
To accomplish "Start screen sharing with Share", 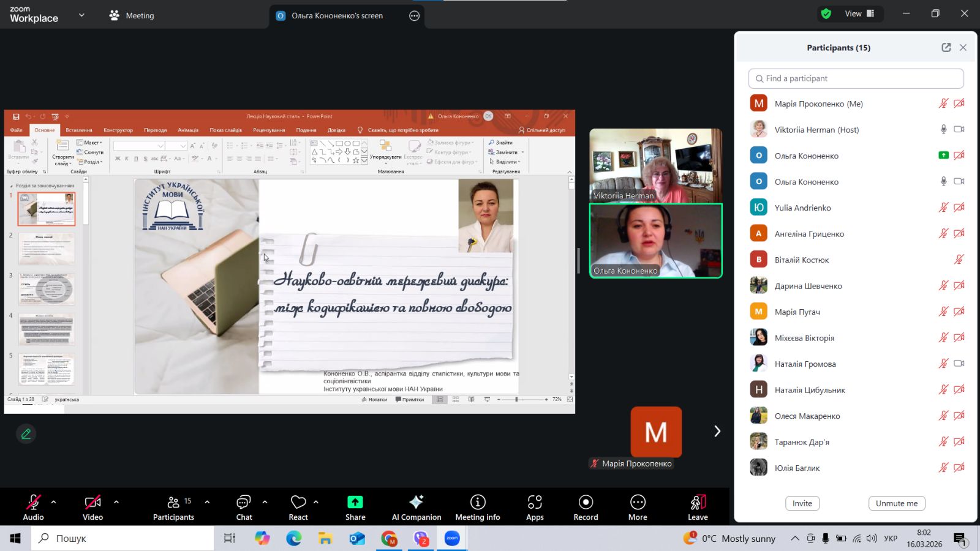I will coord(355,507).
